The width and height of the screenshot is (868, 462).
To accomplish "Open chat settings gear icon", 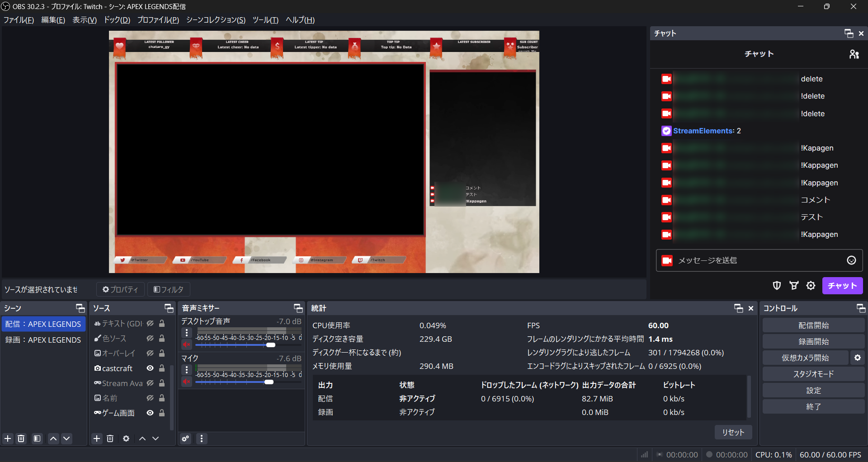I will (x=811, y=286).
